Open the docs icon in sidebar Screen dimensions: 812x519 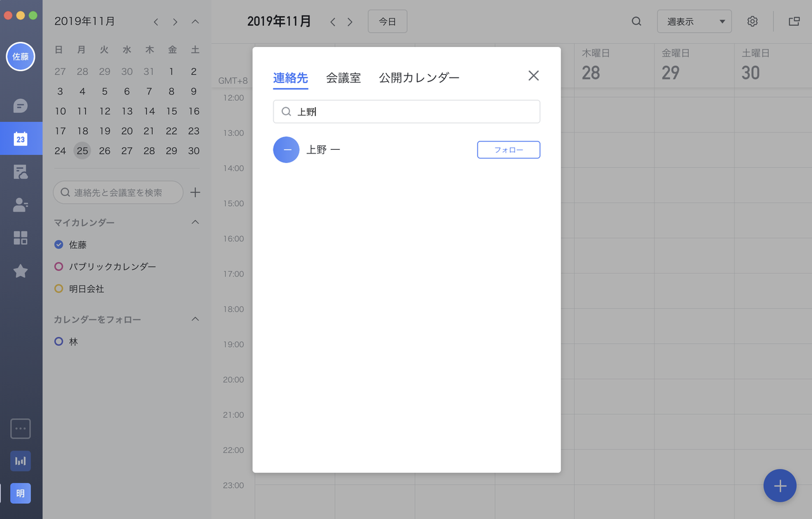[20, 172]
